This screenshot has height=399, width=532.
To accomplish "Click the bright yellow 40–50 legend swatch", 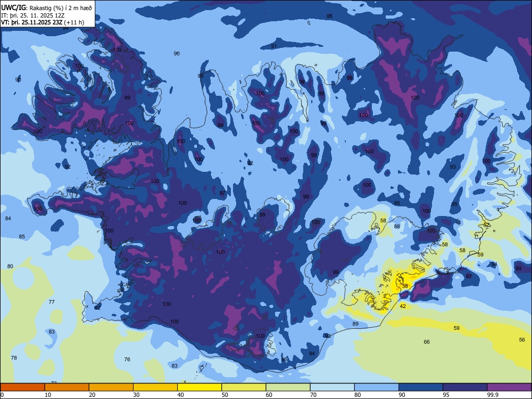I will [199, 387].
